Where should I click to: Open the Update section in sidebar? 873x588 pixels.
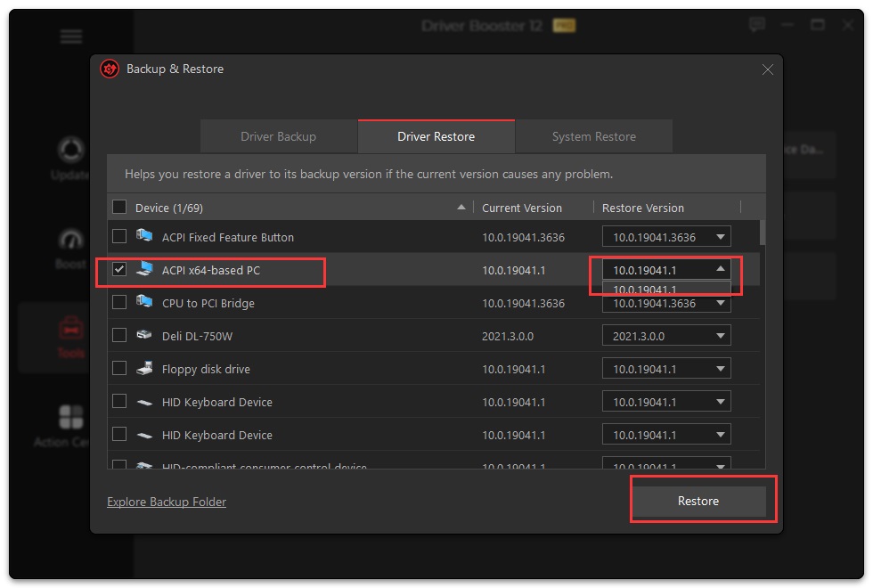pyautogui.click(x=70, y=159)
